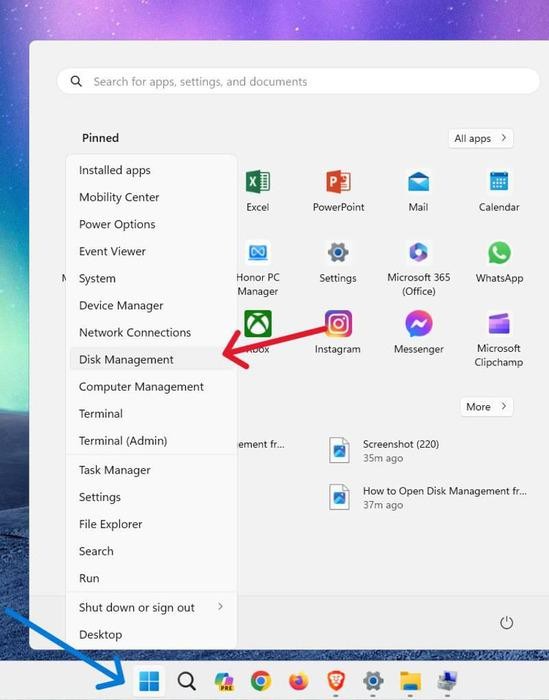Select Event Viewer entry
The height and width of the screenshot is (700, 549).
[151, 251]
